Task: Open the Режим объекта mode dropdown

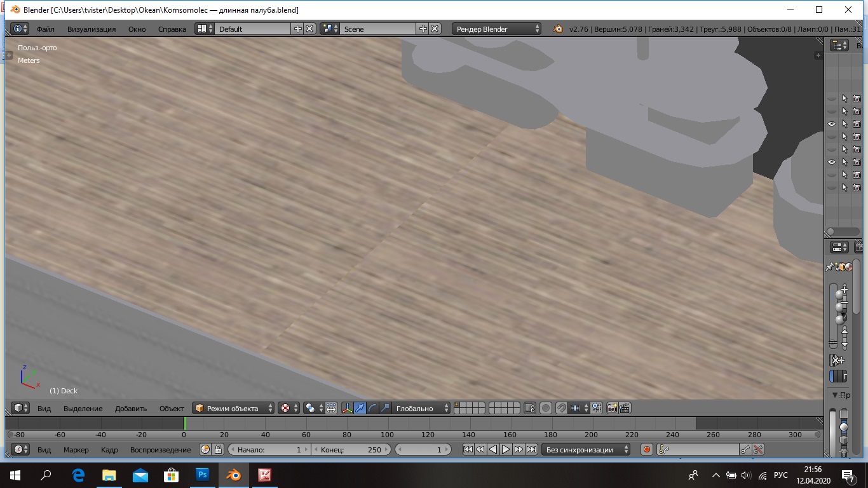Action: [234, 408]
